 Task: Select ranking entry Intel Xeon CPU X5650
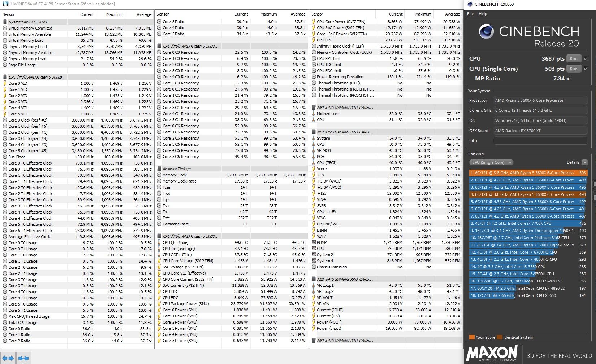coord(528,295)
